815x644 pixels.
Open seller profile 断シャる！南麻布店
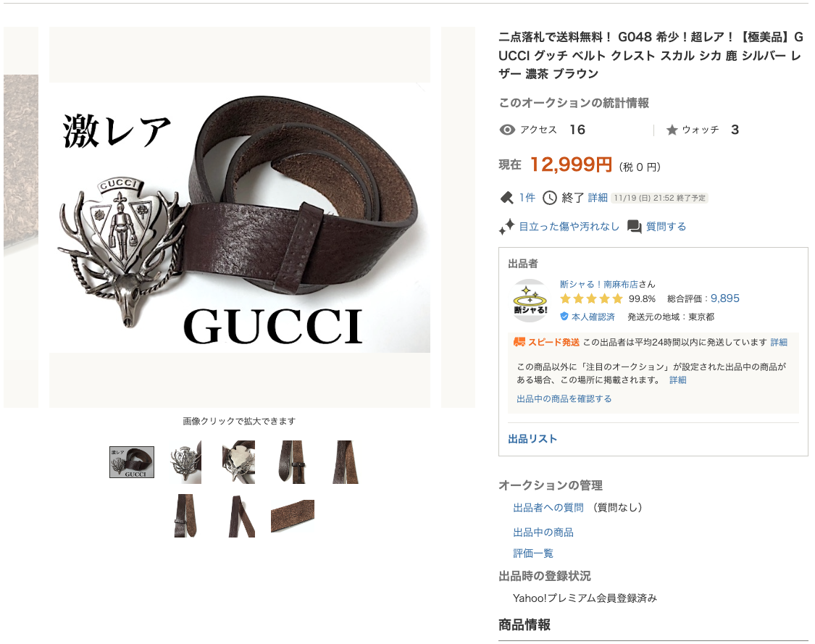point(599,284)
